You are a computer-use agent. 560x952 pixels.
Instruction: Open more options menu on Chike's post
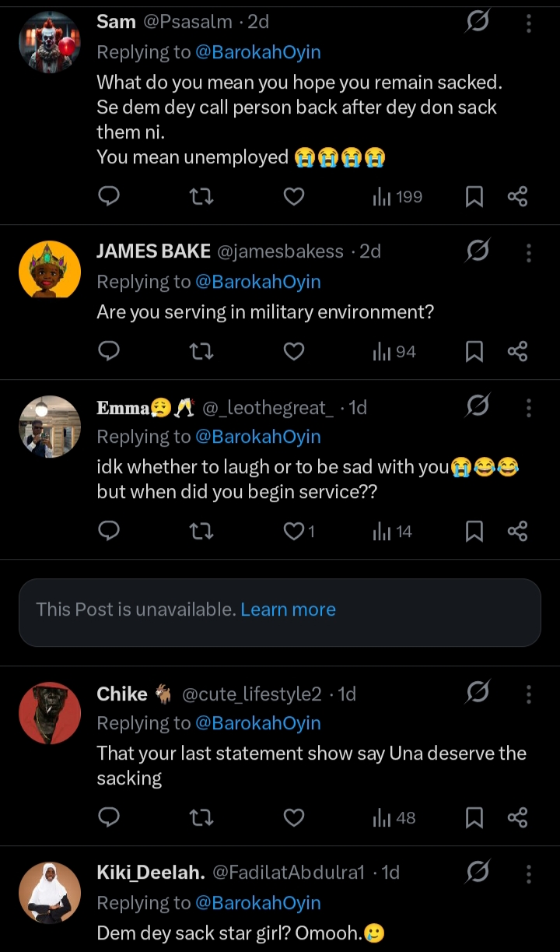coord(529,694)
